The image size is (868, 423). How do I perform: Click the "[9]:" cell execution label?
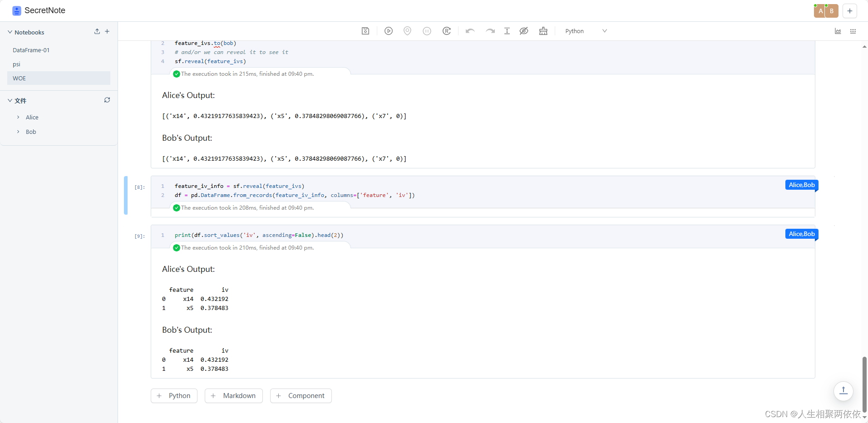[139, 236]
